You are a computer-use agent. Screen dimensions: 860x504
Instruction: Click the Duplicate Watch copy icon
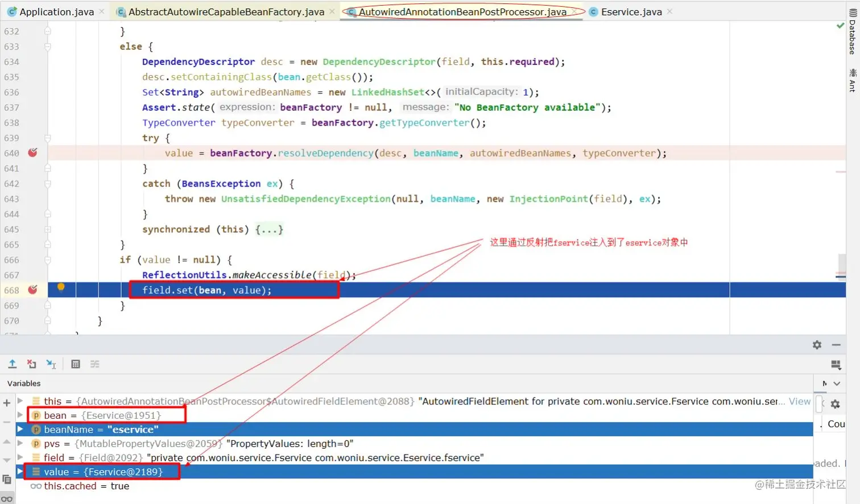coord(7,480)
